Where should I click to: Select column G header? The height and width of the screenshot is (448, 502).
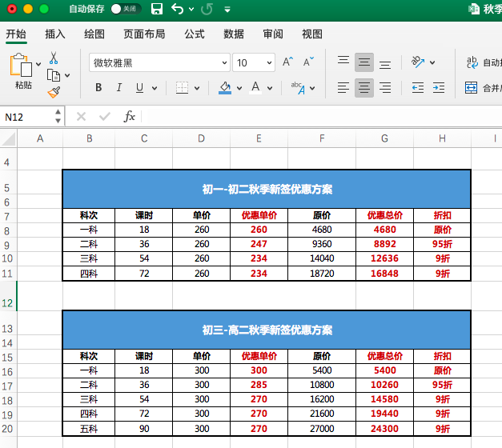tap(384, 138)
